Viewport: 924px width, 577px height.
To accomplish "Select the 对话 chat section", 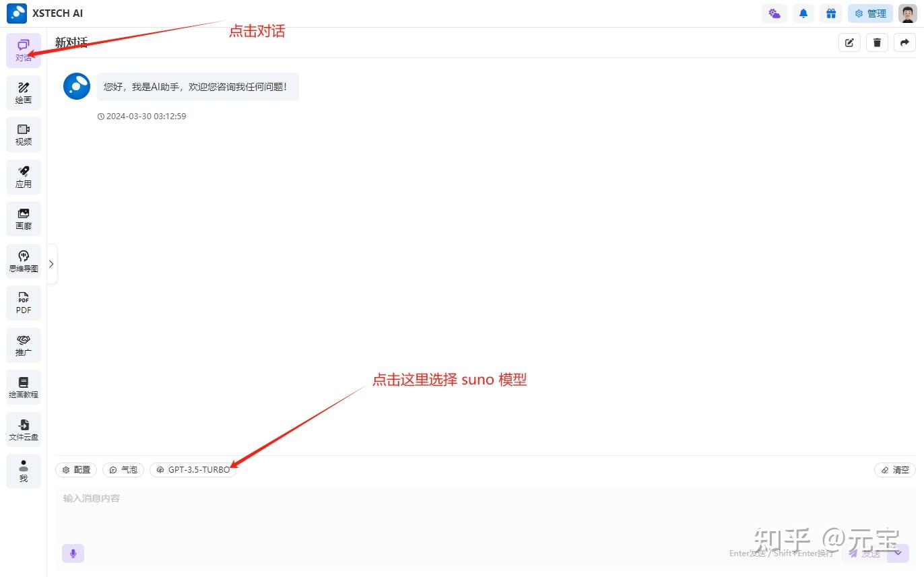I will (23, 50).
